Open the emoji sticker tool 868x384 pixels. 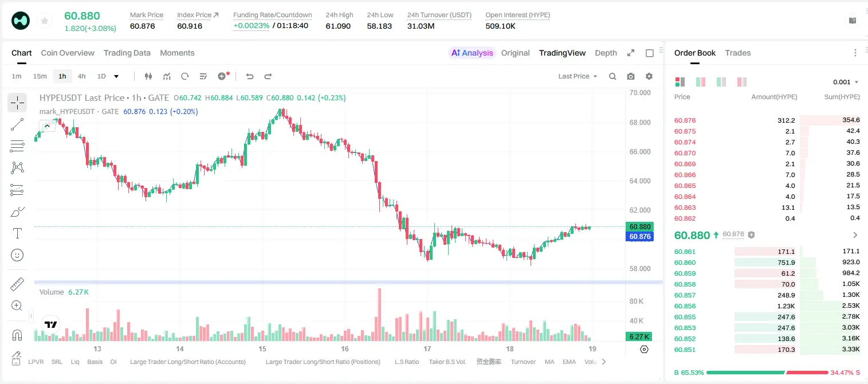click(17, 255)
